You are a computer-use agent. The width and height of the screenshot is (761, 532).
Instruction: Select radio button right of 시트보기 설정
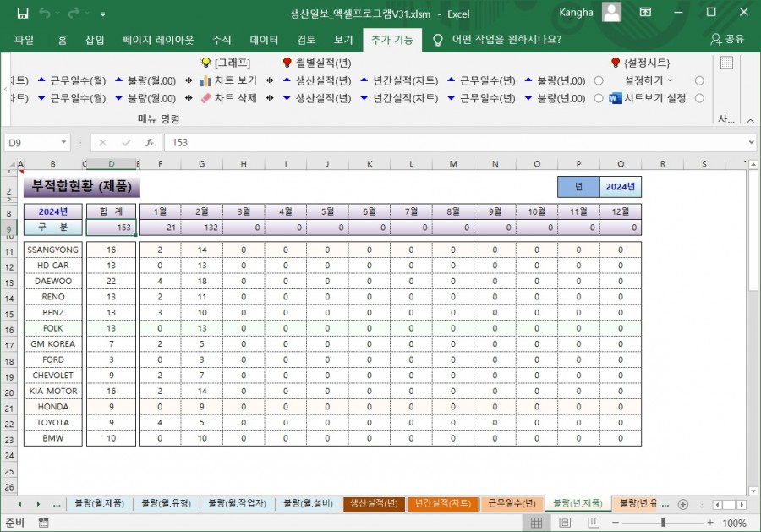click(699, 99)
